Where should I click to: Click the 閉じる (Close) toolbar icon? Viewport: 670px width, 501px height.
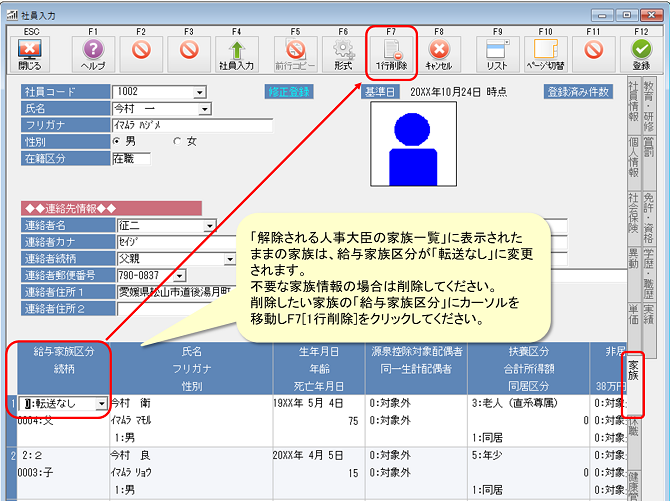pyautogui.click(x=31, y=49)
